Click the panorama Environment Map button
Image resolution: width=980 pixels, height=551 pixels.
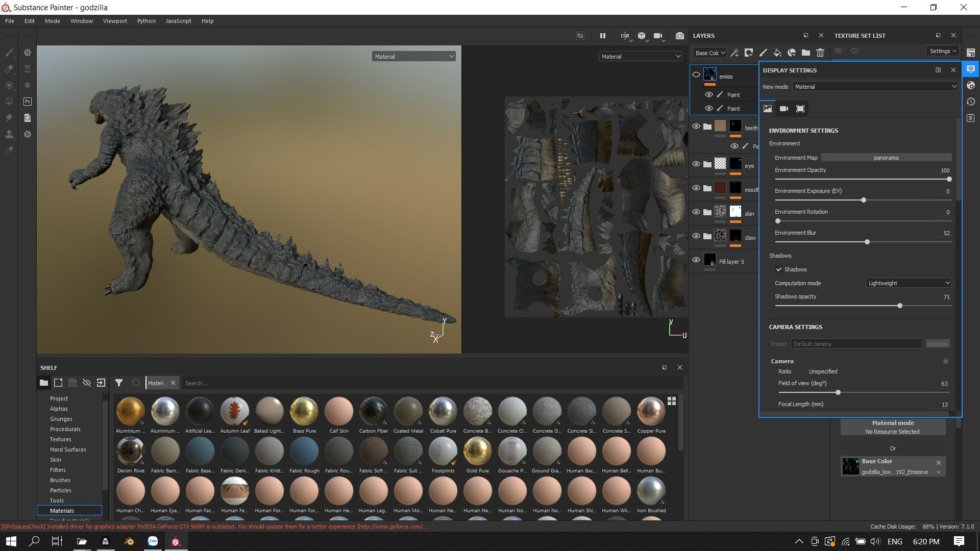pos(886,158)
